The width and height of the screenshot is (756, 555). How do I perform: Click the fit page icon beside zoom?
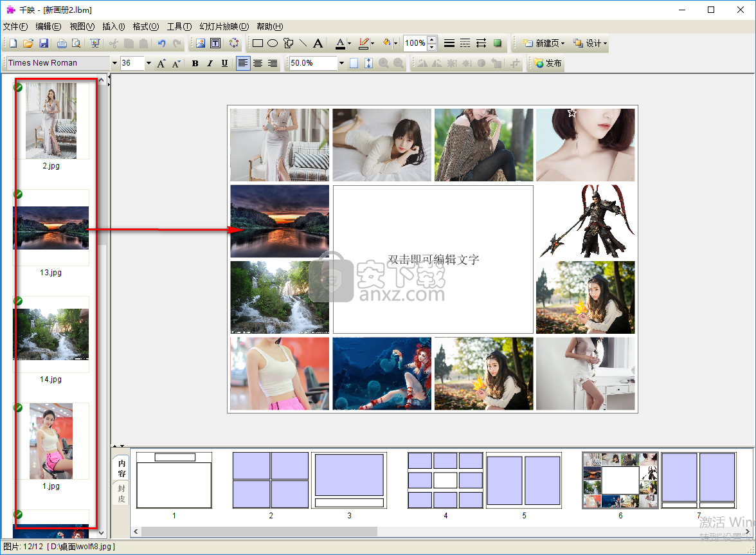pyautogui.click(x=354, y=63)
